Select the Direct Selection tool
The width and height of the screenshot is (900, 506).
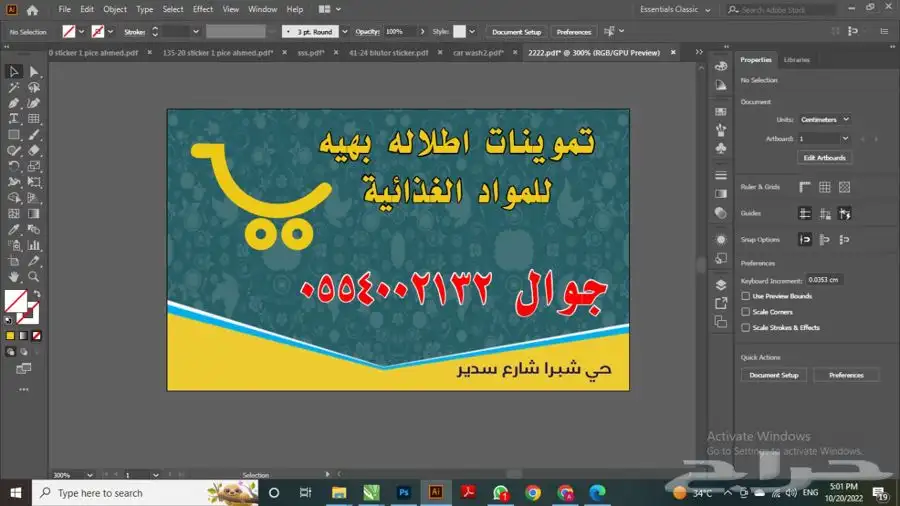click(34, 72)
